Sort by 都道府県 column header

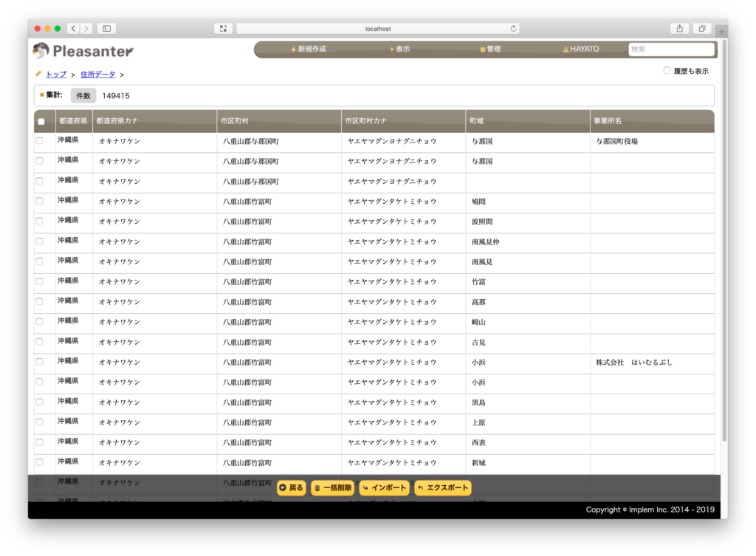pos(73,121)
